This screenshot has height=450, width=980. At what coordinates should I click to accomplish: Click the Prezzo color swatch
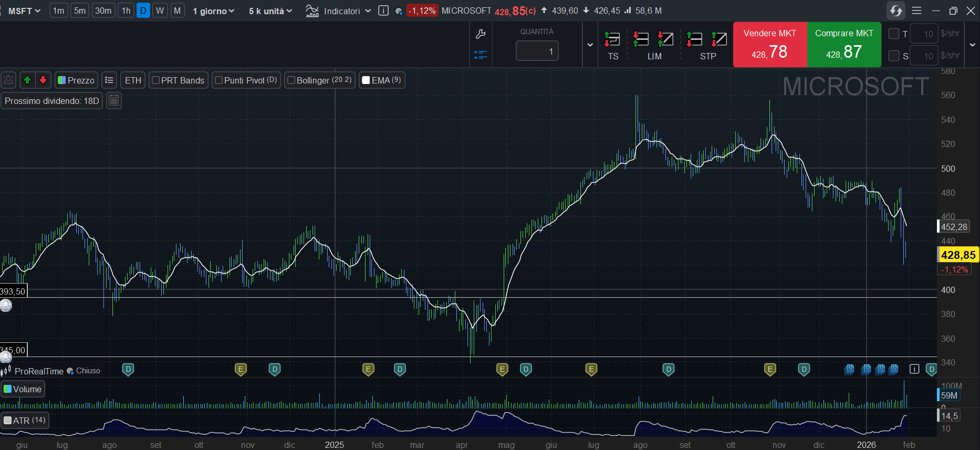62,80
